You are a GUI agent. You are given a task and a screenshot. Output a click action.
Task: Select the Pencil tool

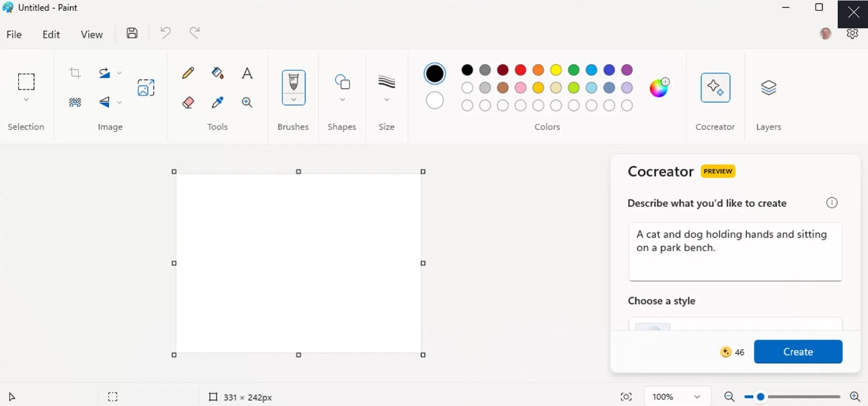click(188, 73)
